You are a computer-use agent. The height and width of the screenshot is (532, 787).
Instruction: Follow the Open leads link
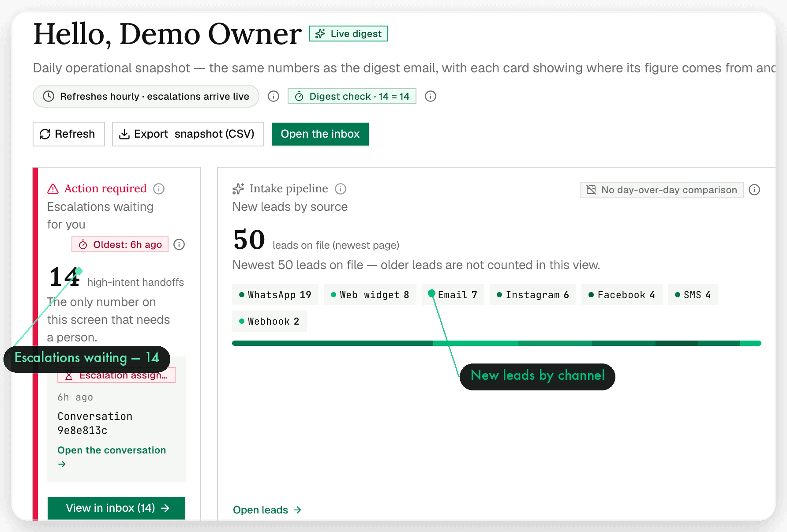(x=267, y=510)
